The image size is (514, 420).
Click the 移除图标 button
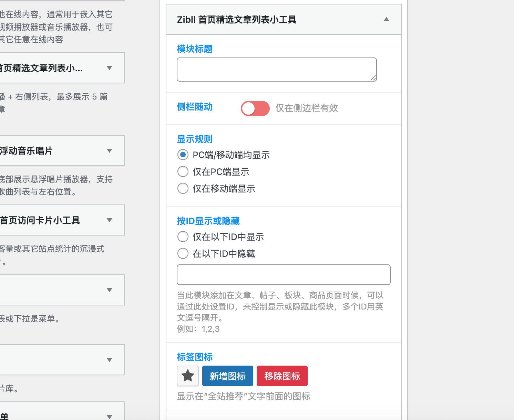tap(282, 376)
